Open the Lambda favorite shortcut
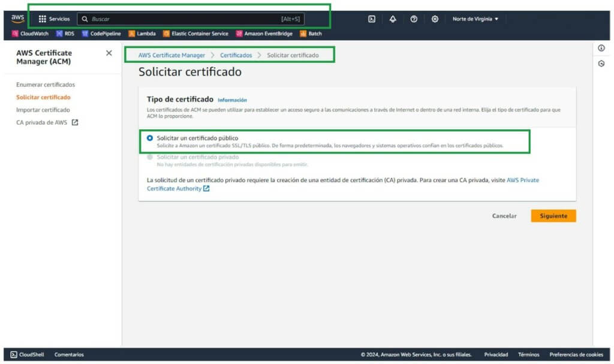This screenshot has height=364, width=614. [142, 34]
